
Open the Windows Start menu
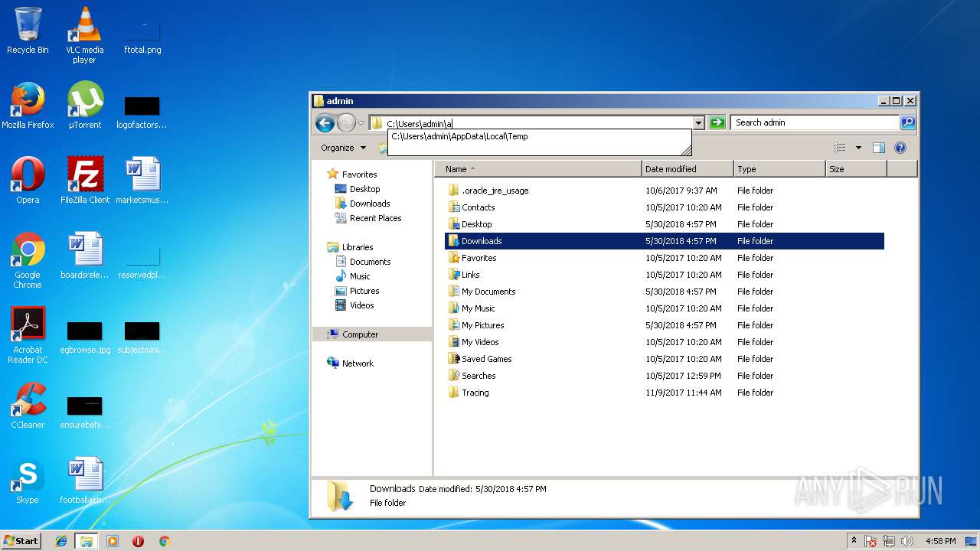pyautogui.click(x=21, y=541)
